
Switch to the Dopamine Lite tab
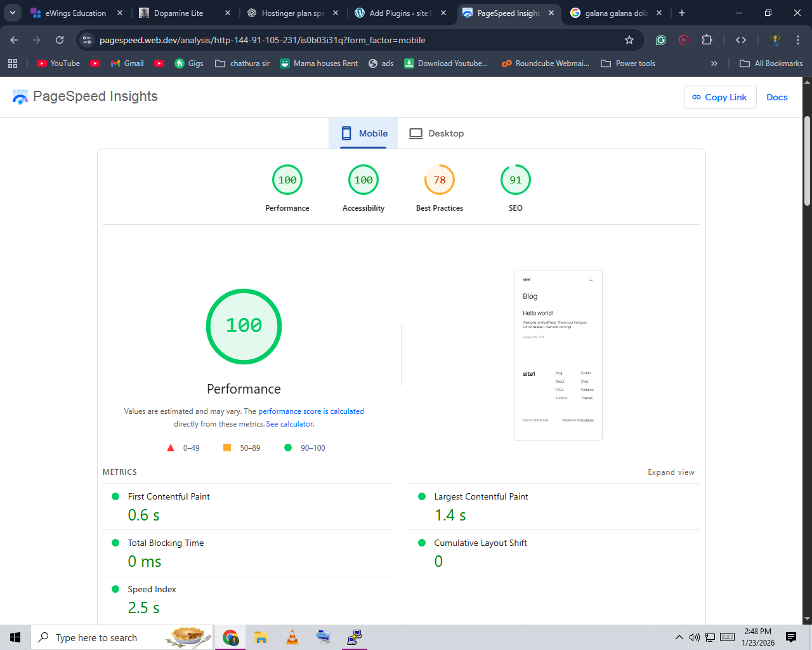(178, 13)
